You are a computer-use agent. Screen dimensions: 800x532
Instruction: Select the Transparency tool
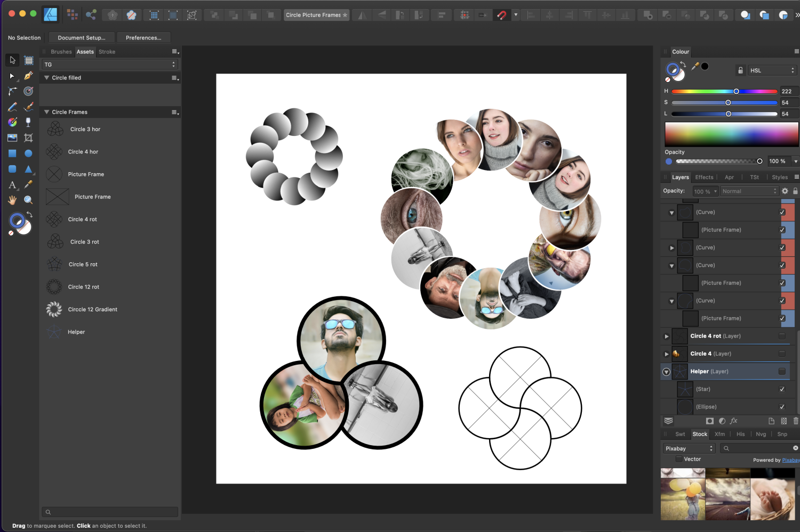(x=28, y=122)
